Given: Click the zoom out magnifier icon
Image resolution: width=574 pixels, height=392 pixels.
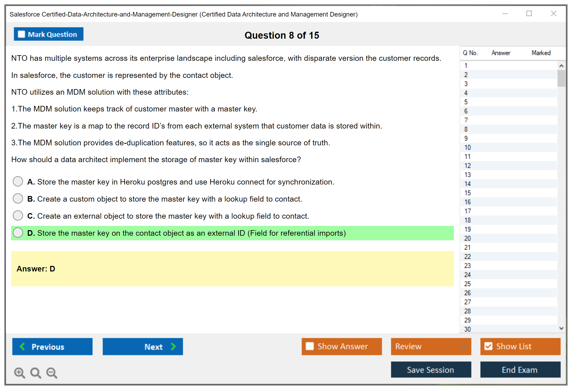Looking at the screenshot, I should [x=52, y=373].
